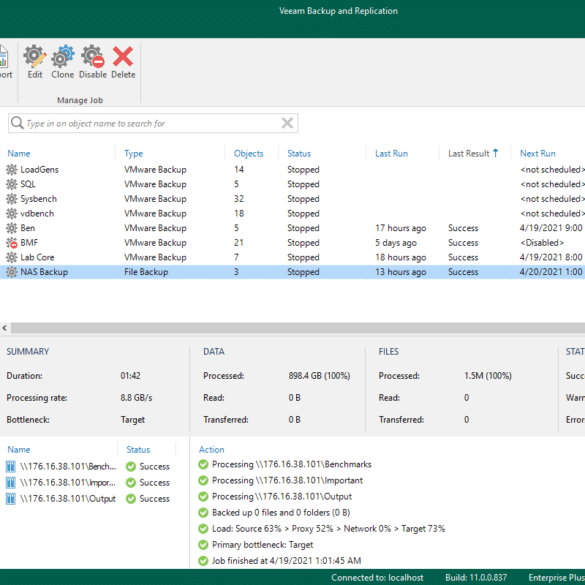This screenshot has width=585, height=585.
Task: Click the 8.8 GB/s processing rate value
Action: coord(136,398)
